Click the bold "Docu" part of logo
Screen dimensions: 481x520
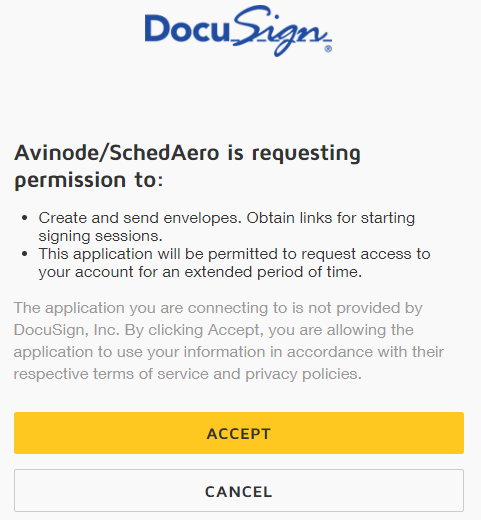click(x=187, y=29)
